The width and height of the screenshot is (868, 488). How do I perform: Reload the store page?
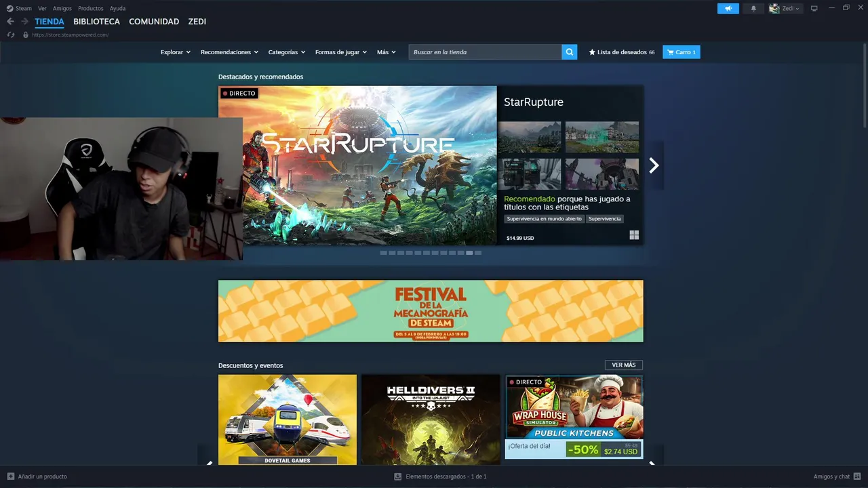[11, 35]
